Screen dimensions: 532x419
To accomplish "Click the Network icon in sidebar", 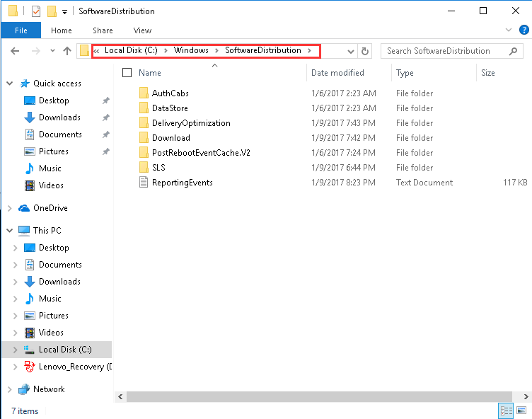I will click(24, 389).
